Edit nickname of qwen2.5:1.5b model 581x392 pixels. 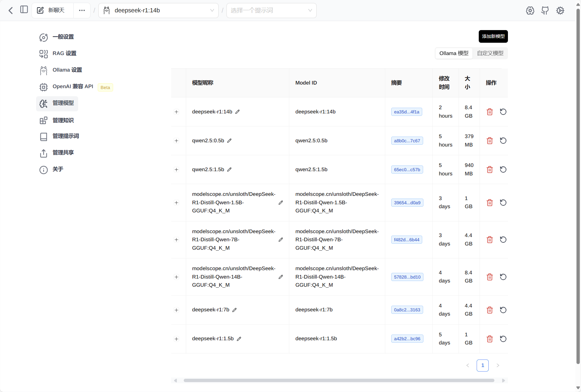point(229,170)
